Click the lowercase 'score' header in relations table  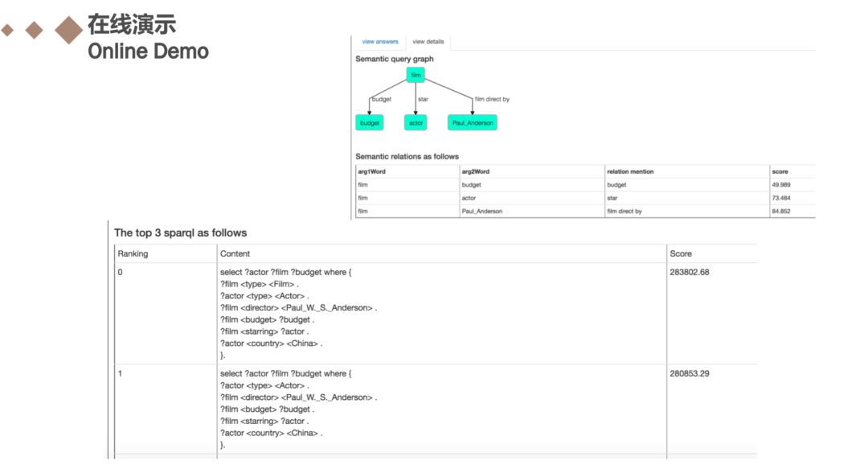click(x=780, y=172)
